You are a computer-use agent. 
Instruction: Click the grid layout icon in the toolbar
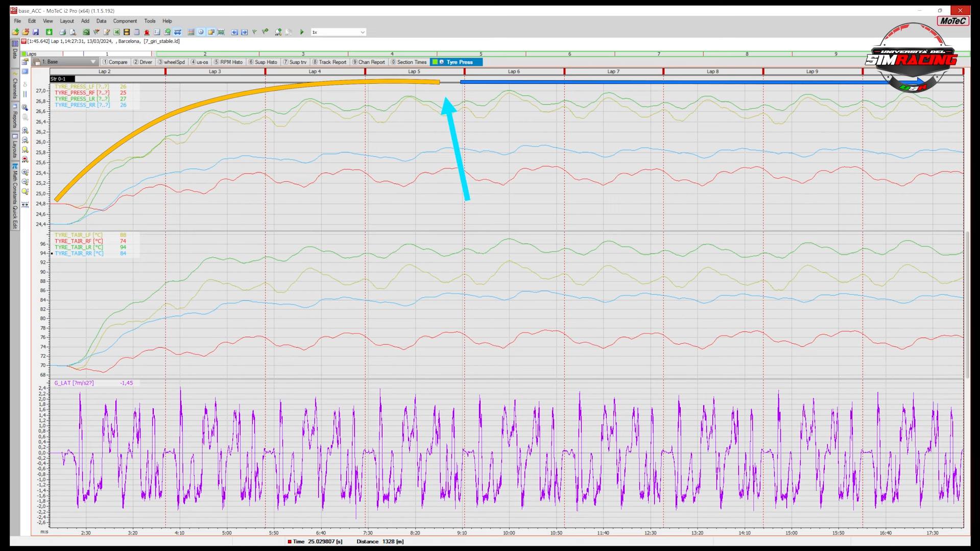[x=191, y=32]
